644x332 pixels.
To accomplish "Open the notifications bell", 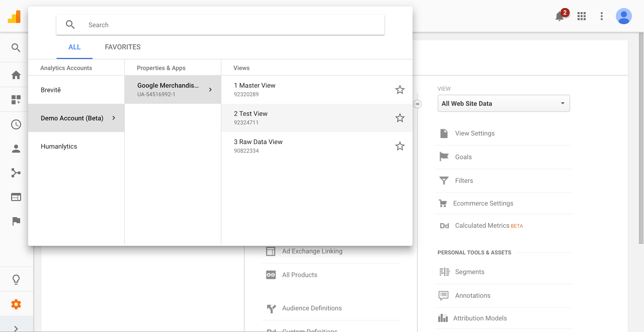I will click(x=559, y=17).
